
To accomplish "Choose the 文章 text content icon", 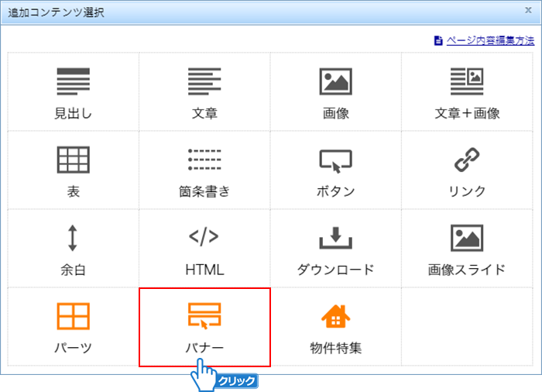I will 204,81.
